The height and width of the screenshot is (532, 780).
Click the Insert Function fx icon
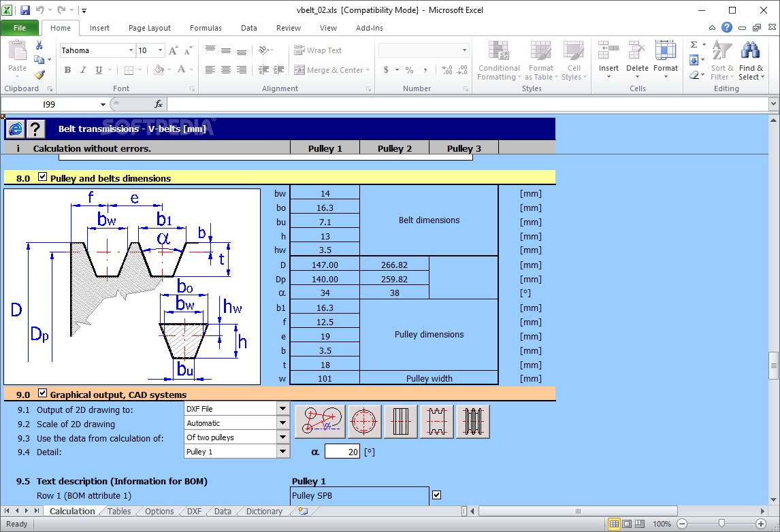[159, 104]
